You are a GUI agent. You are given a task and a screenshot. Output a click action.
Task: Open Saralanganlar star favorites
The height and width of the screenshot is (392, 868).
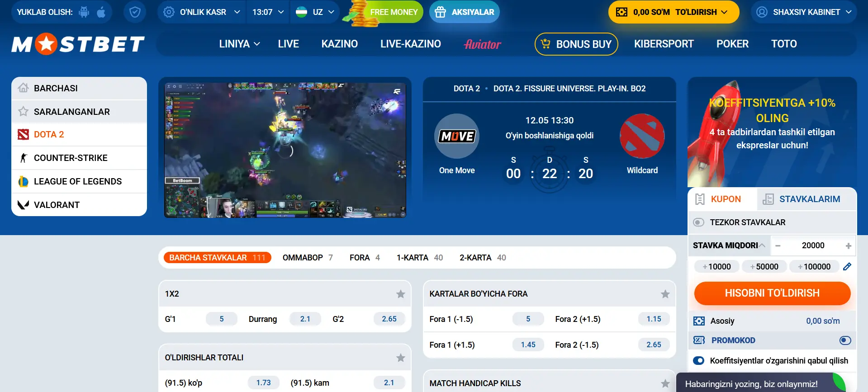click(24, 111)
